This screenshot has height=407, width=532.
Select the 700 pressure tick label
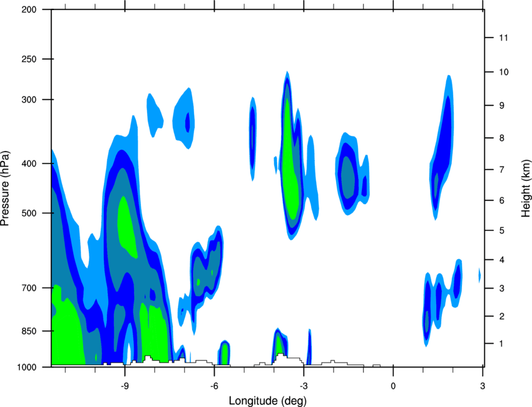click(29, 288)
